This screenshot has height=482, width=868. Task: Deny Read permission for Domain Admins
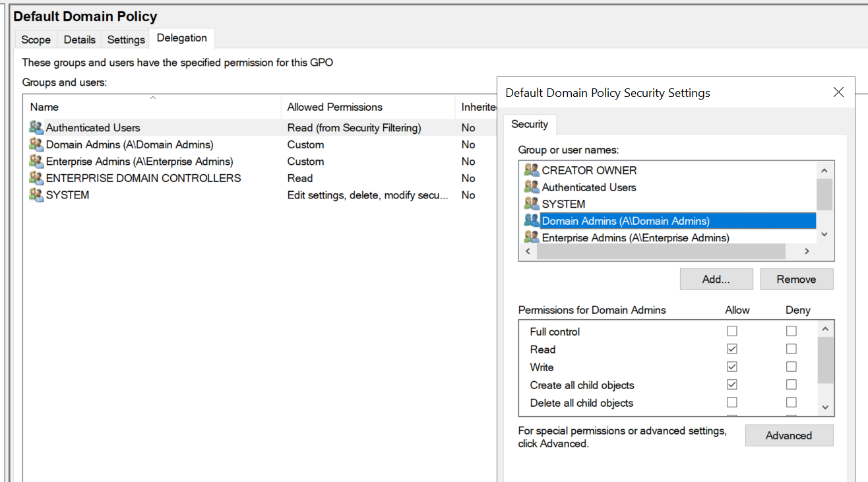click(791, 349)
